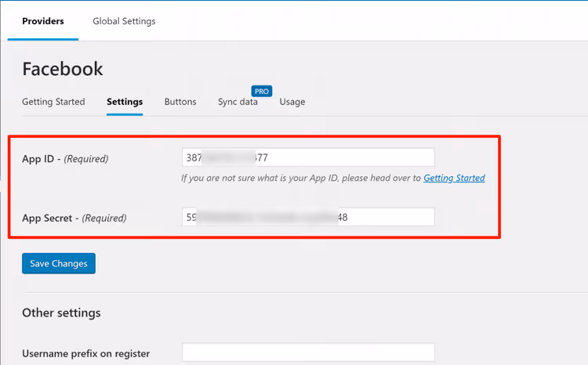The image size is (588, 365).
Task: Select the Settings sub-tab
Action: pos(125,102)
